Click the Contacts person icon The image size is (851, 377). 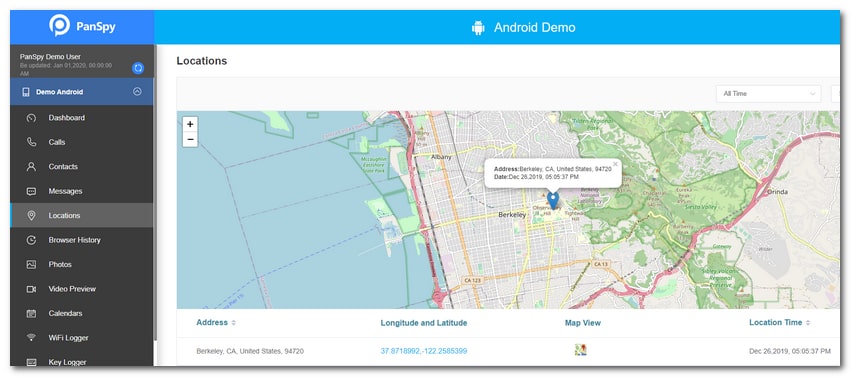click(x=31, y=167)
